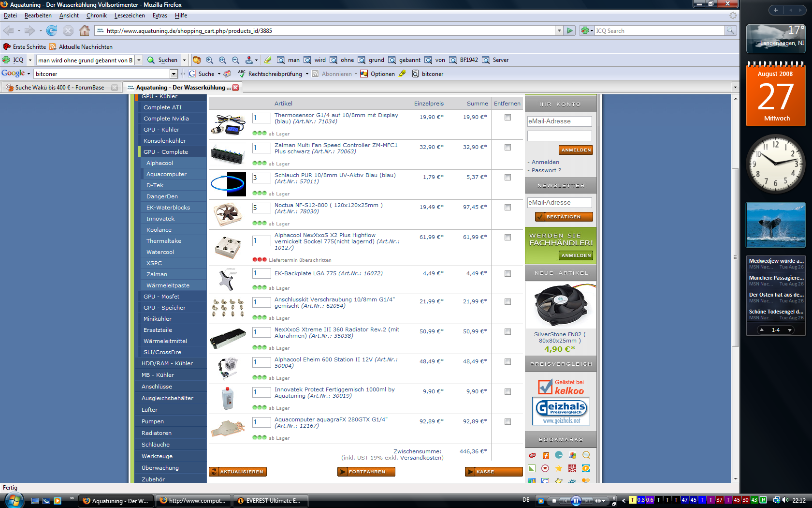The height and width of the screenshot is (508, 812).
Task: Tick Entfernen checkbox for Noctua NF-S12-800
Action: 507,207
